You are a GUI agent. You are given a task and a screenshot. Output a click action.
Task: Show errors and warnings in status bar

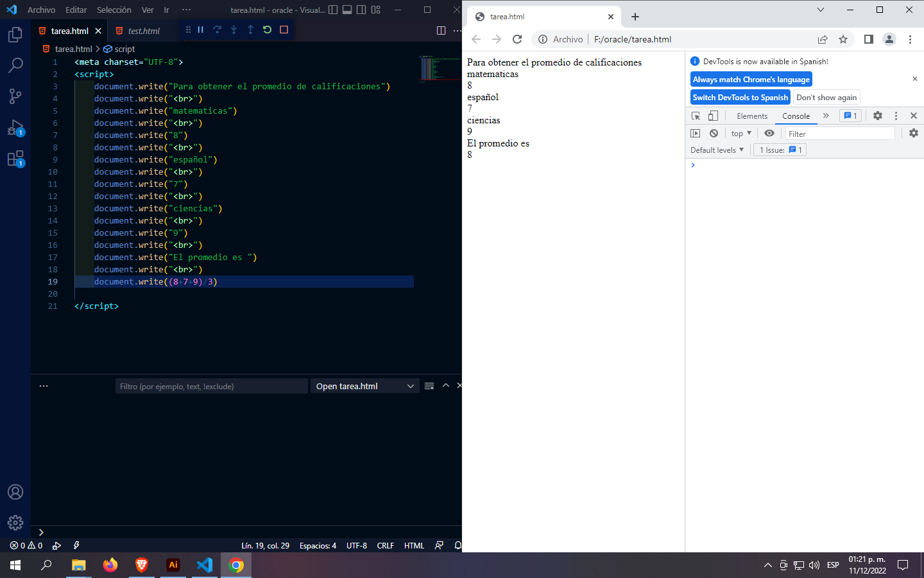click(26, 545)
